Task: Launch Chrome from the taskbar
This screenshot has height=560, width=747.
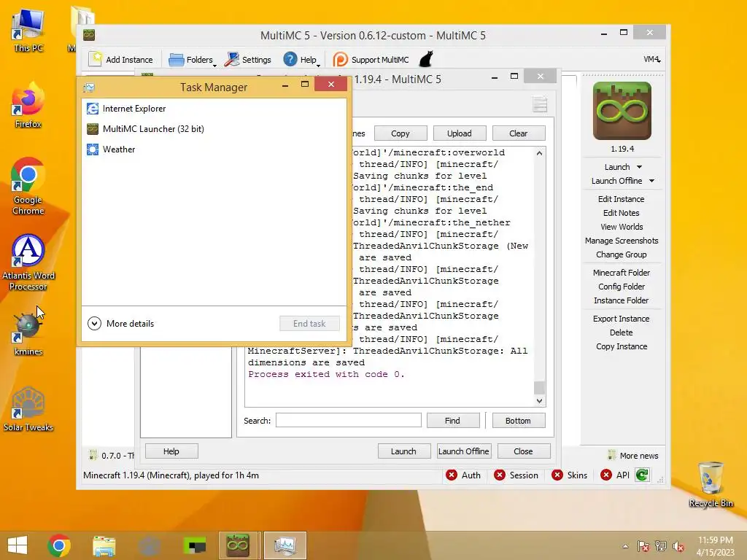Action: 59,545
